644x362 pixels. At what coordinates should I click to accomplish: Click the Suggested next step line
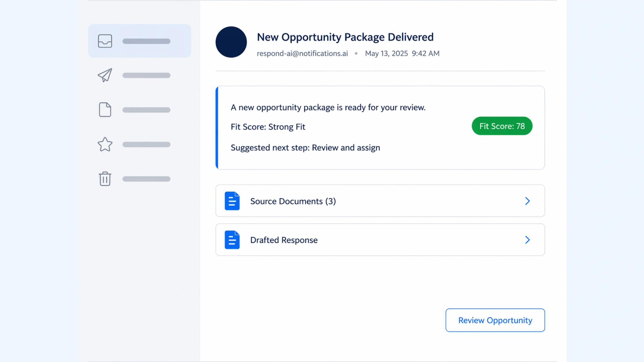tap(305, 148)
